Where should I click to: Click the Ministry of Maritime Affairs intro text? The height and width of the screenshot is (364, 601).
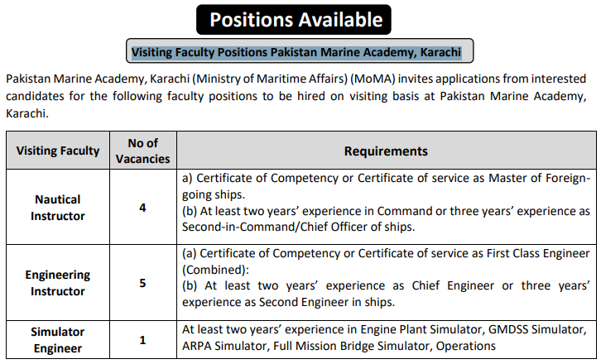272,79
